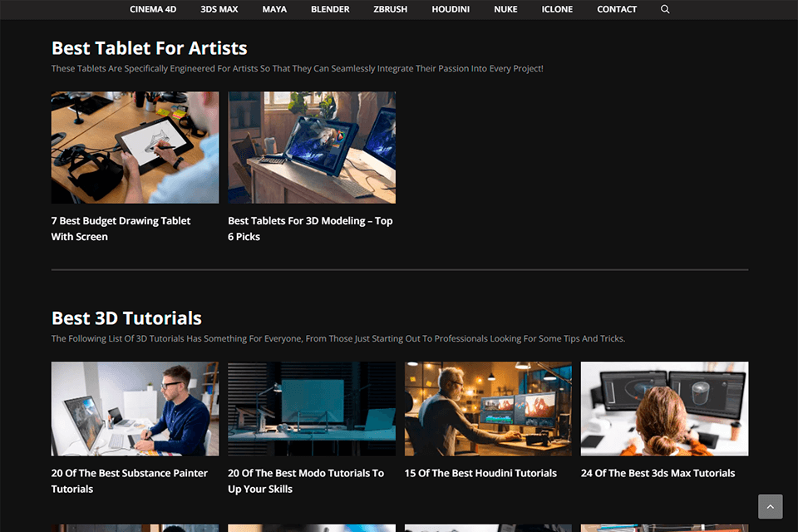Open '24 Of The Best 3ds Max Tutorials' link

(x=658, y=473)
